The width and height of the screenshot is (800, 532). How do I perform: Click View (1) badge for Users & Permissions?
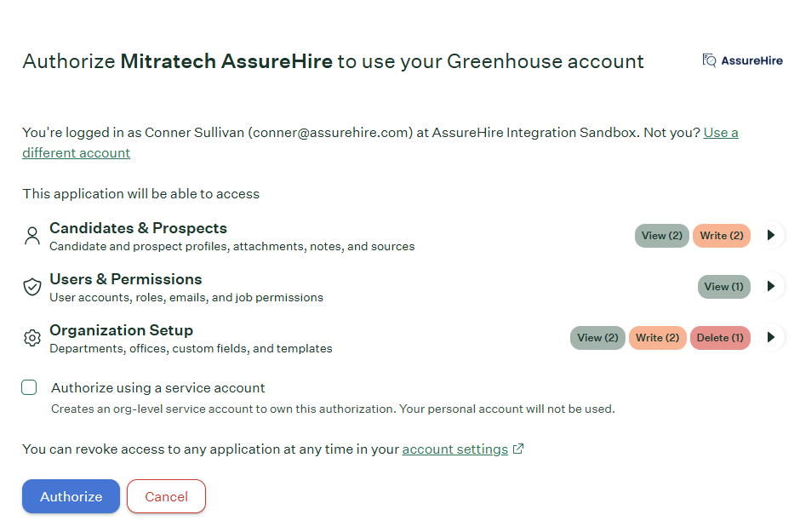click(x=724, y=287)
